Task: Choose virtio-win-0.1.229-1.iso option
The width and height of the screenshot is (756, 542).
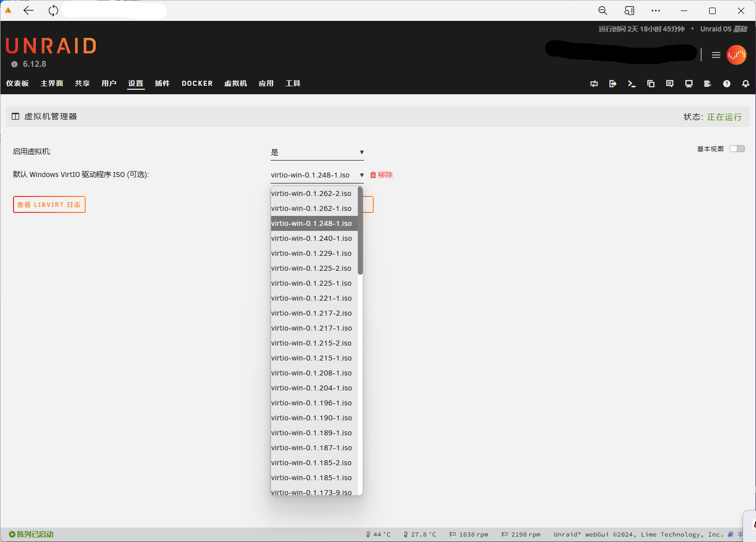Action: (311, 253)
